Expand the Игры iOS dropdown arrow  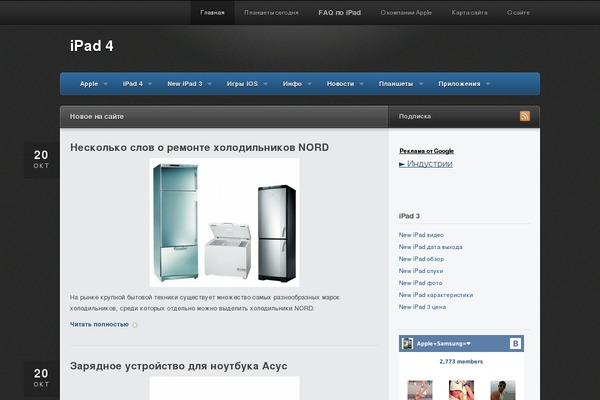tap(266, 84)
